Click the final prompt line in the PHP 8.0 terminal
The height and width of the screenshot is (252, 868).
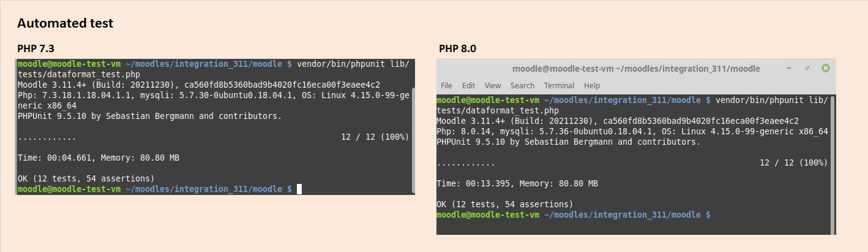pos(573,215)
